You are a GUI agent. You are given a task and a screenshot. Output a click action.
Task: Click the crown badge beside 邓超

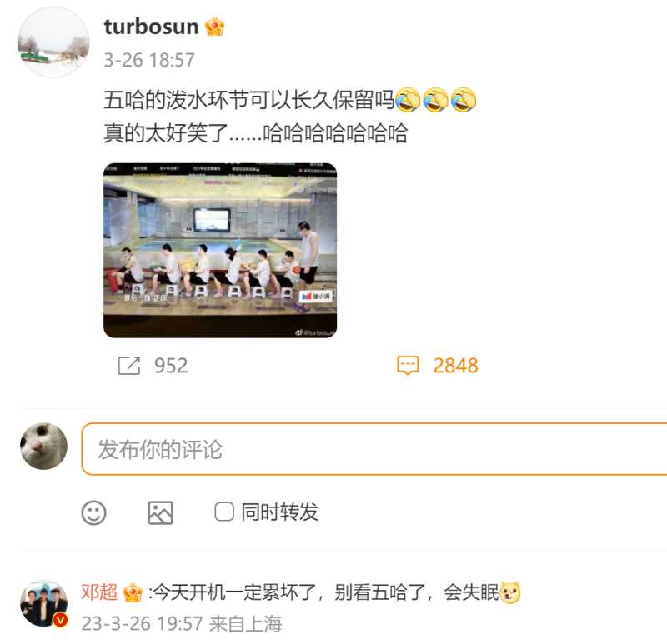[133, 592]
